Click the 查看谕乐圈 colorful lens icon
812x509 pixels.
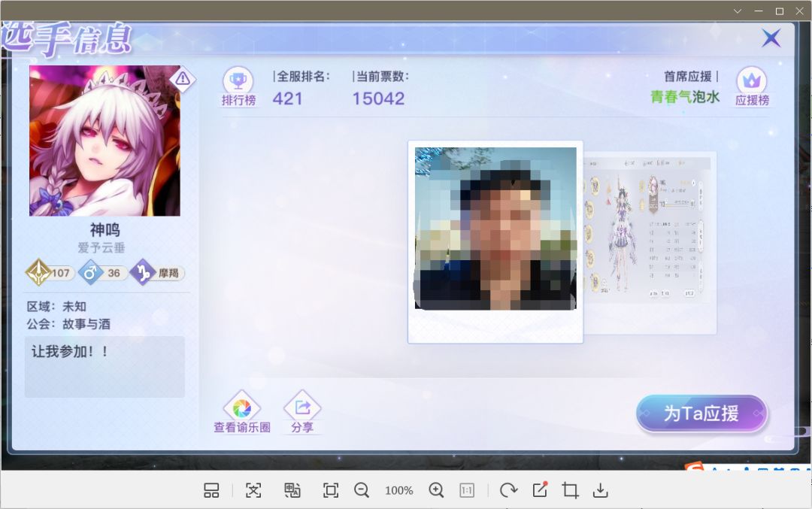(x=242, y=408)
